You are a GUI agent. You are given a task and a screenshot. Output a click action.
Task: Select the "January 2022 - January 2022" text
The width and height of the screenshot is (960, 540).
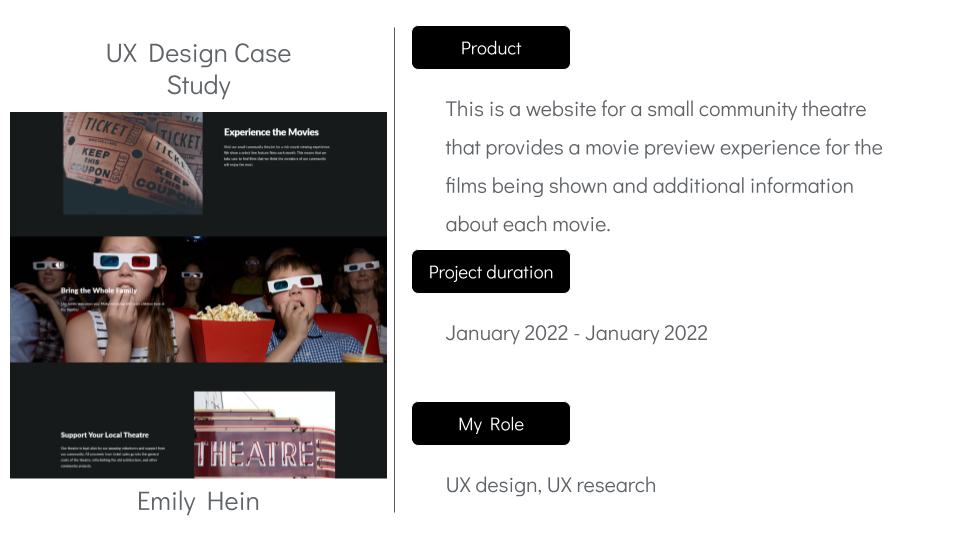tap(576, 333)
